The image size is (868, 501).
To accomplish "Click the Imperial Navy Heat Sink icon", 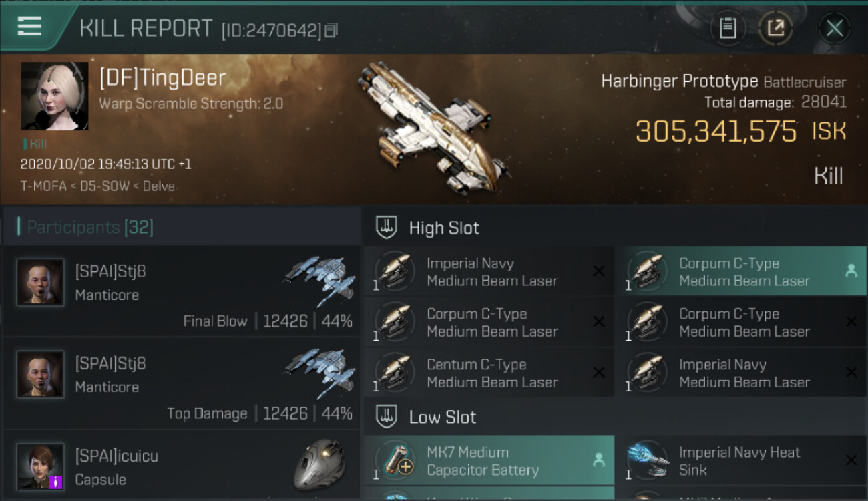I will click(x=648, y=461).
